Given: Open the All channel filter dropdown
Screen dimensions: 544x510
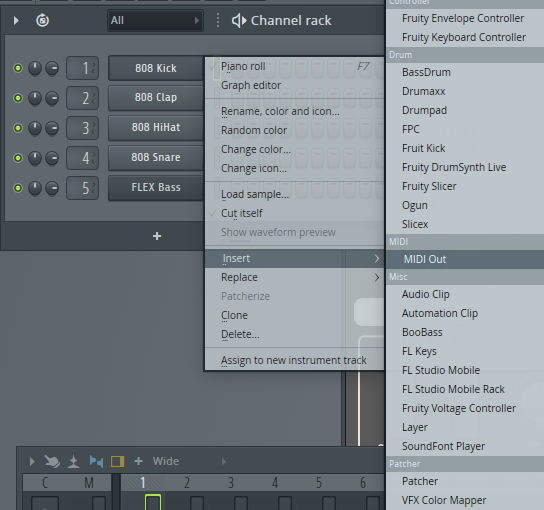Looking at the screenshot, I should tap(155, 20).
